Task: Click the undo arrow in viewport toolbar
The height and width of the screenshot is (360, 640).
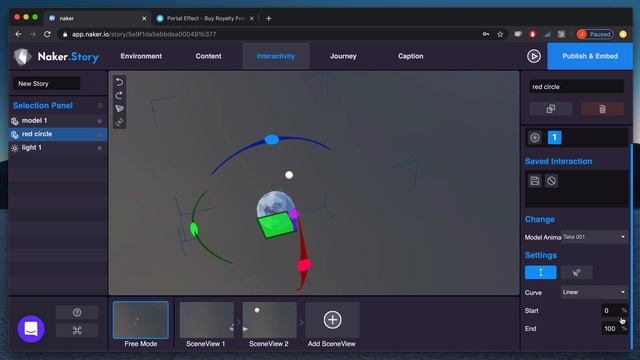Action: point(119,82)
